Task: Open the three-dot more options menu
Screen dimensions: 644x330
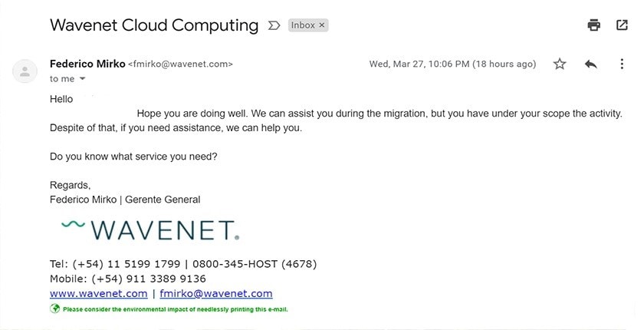Action: 622,64
